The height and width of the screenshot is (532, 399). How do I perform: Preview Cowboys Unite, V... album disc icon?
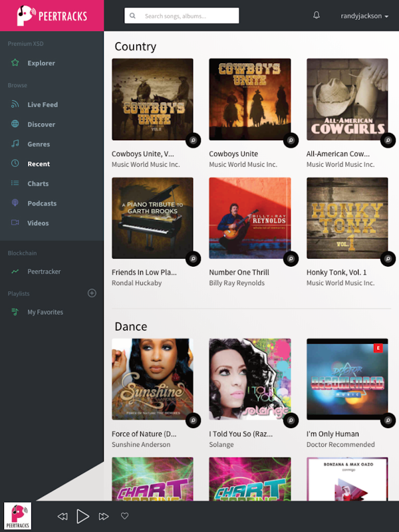[193, 140]
